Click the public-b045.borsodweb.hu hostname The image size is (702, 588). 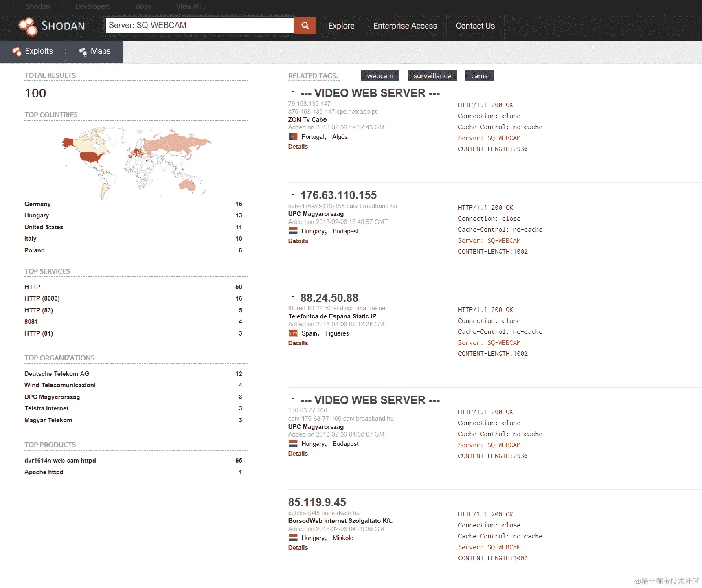(324, 513)
